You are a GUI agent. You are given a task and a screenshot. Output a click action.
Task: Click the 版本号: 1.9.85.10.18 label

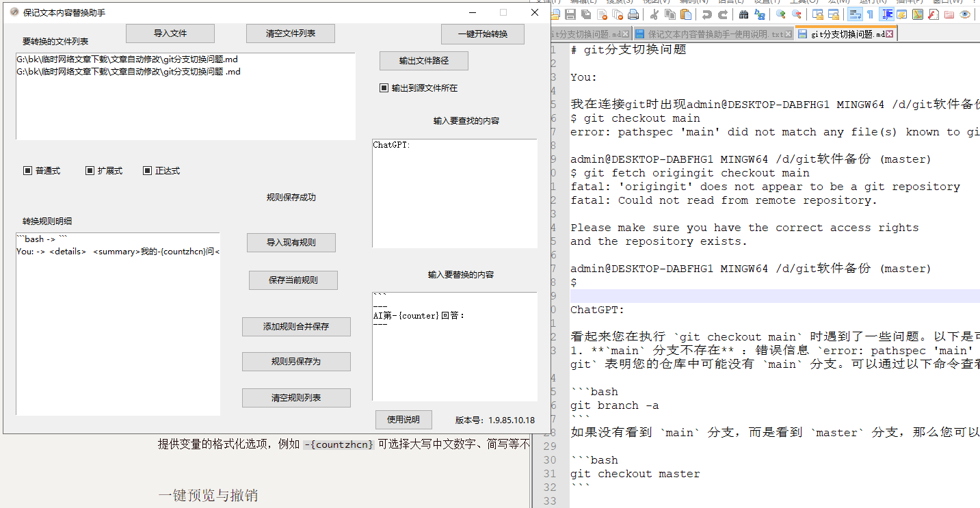[495, 420]
